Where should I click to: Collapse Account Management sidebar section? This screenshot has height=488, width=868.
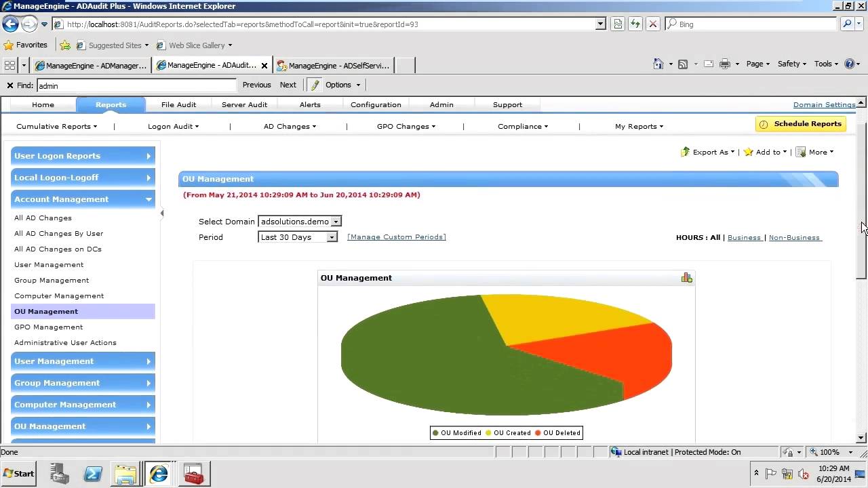click(83, 199)
